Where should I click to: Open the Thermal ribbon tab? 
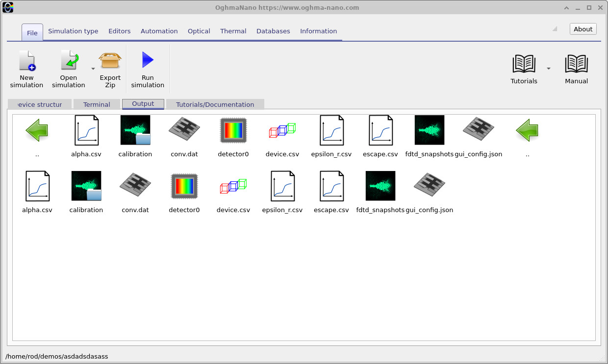point(233,31)
